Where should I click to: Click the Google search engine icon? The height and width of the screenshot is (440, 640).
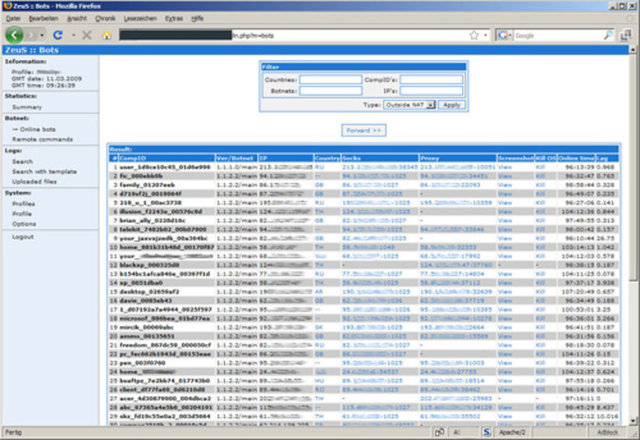click(x=503, y=34)
